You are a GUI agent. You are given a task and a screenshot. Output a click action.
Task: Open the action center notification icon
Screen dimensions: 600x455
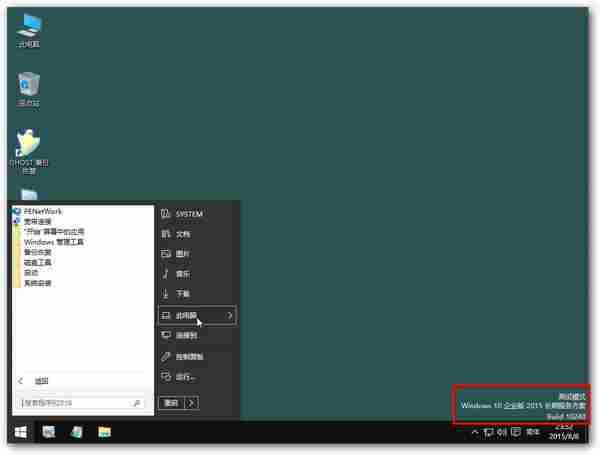(x=515, y=432)
